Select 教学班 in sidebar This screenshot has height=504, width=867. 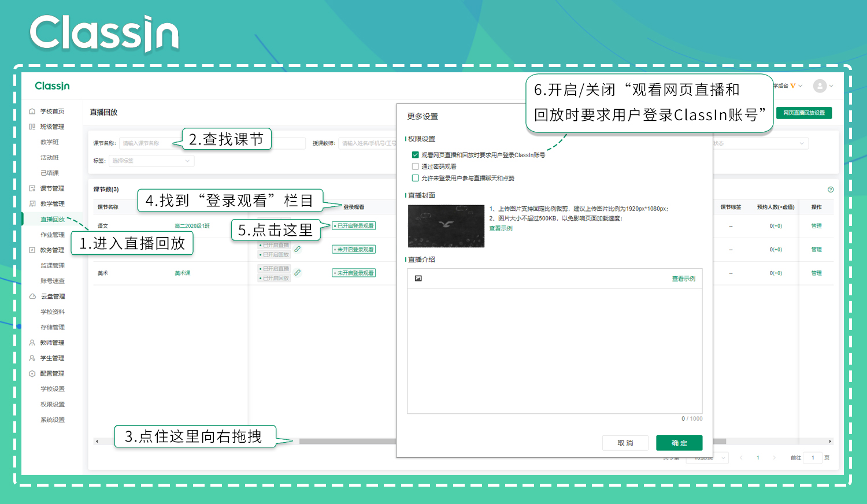(x=50, y=142)
